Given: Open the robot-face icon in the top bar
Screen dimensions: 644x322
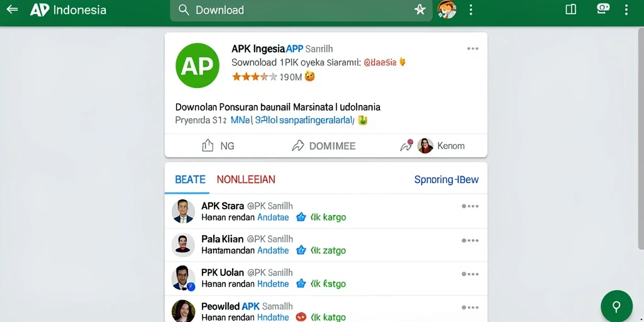Looking at the screenshot, I should pyautogui.click(x=603, y=9).
